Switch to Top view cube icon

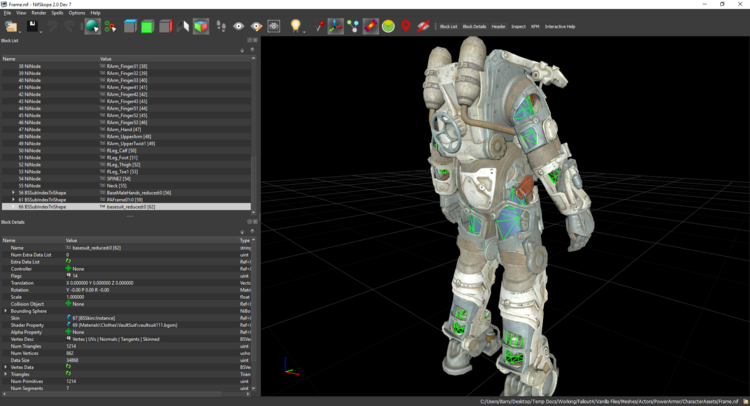coord(130,26)
